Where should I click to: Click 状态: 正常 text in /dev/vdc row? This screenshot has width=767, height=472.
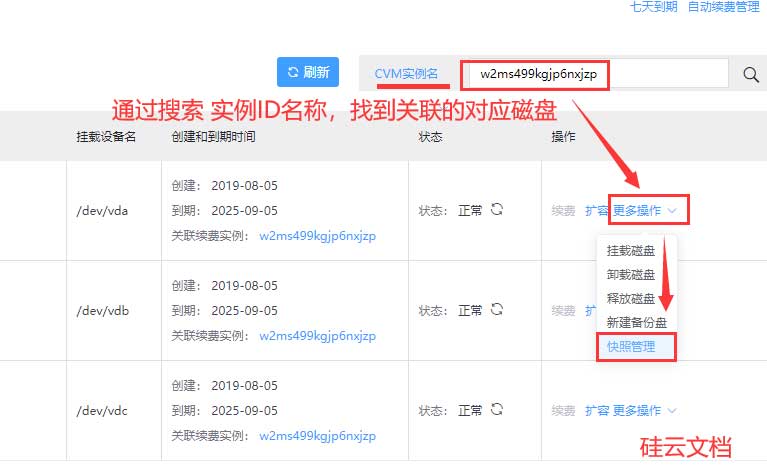tap(450, 410)
